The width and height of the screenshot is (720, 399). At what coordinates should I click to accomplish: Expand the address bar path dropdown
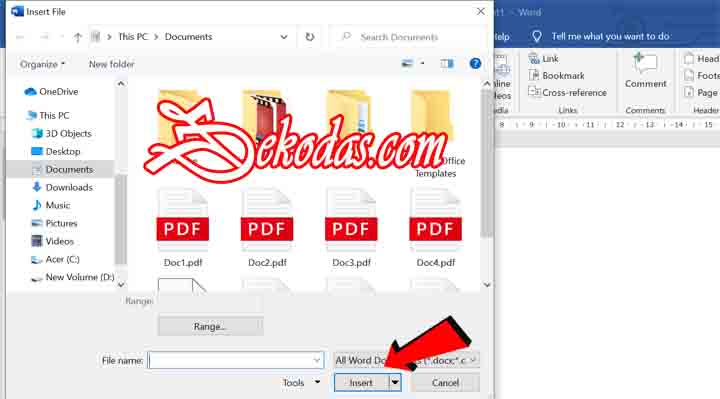pos(284,37)
